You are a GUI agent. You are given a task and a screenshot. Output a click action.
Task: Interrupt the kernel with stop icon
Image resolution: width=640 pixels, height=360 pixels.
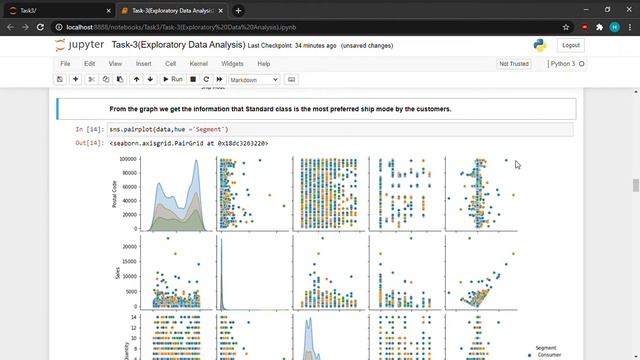(193, 79)
